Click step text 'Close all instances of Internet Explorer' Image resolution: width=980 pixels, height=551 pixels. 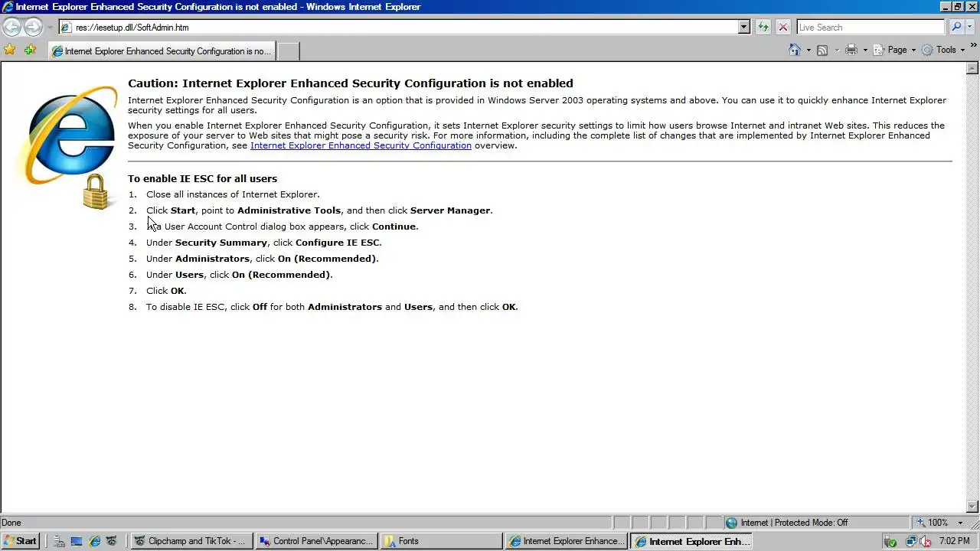coord(233,194)
